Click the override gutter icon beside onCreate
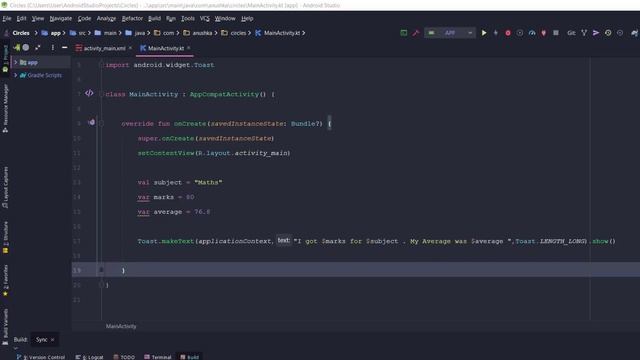640x360 pixels. [91, 122]
